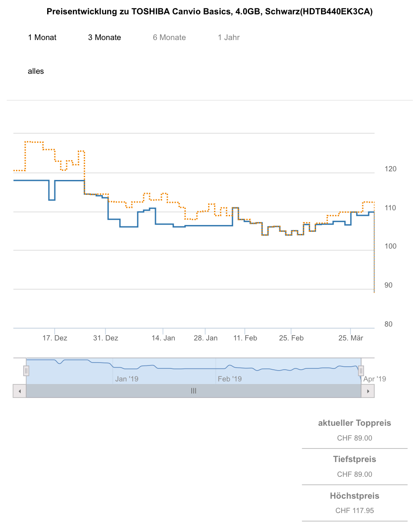The height and width of the screenshot is (532, 415).
Task: Click the "Apr '19" navigator label
Action: pyautogui.click(x=375, y=379)
